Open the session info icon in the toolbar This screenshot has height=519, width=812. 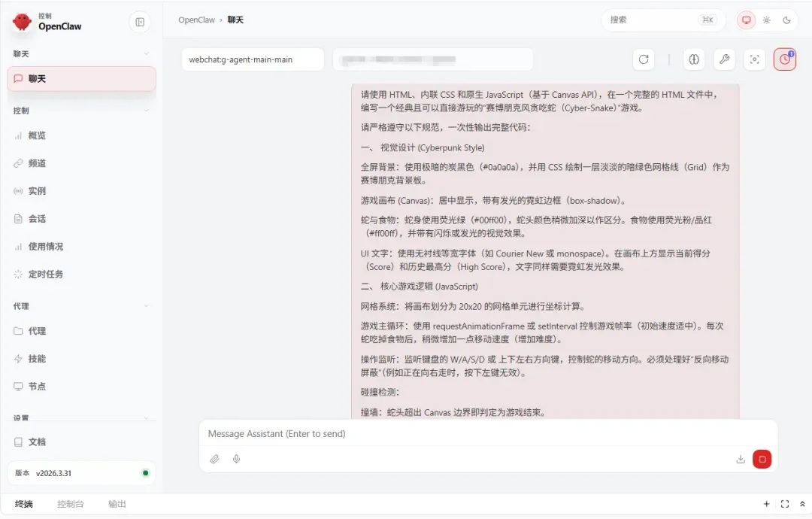(x=693, y=59)
